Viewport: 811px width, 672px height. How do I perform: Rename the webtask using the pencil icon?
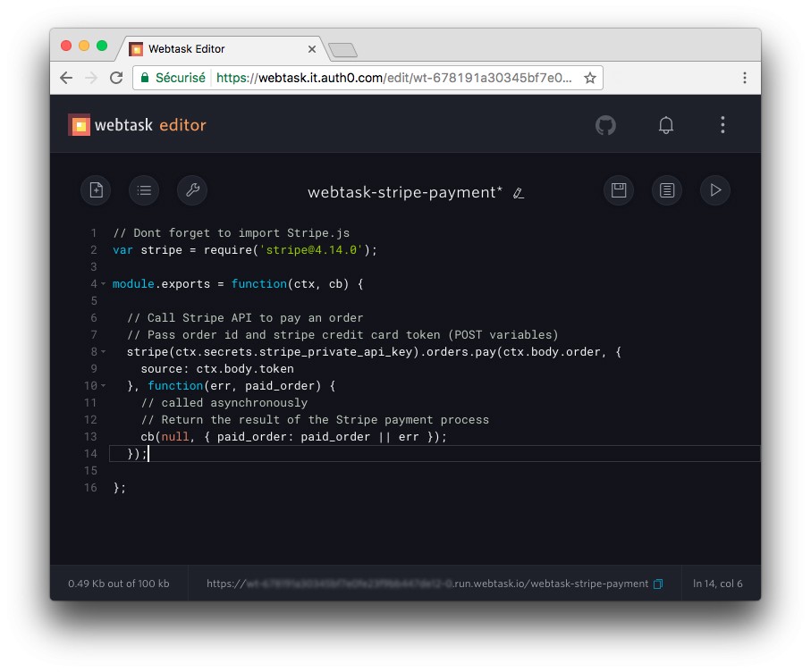tap(519, 193)
